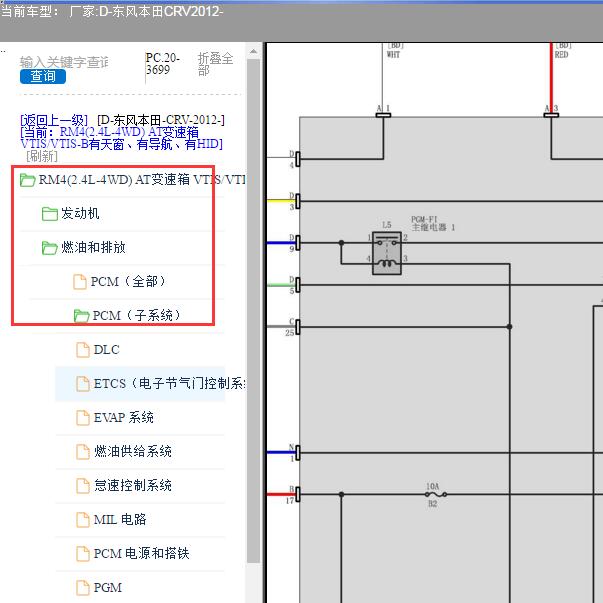603x603 pixels.
Task: Click the PC:20-3699 text
Action: pos(163,64)
